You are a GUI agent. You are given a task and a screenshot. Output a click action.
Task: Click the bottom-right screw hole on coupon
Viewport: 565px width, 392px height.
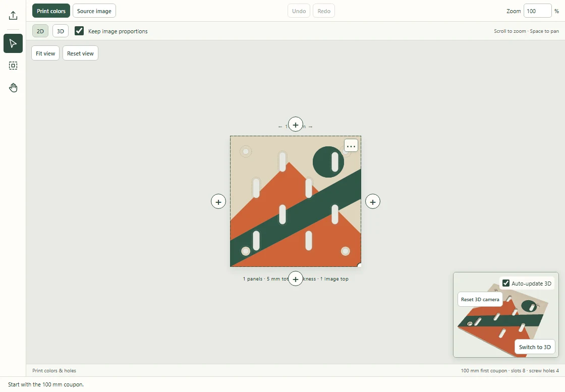tap(345, 251)
